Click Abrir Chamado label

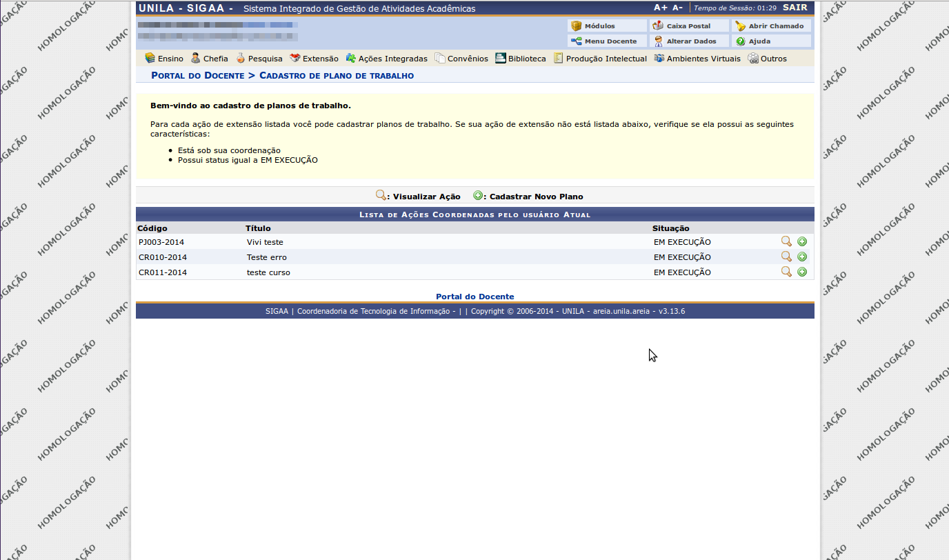tap(776, 26)
